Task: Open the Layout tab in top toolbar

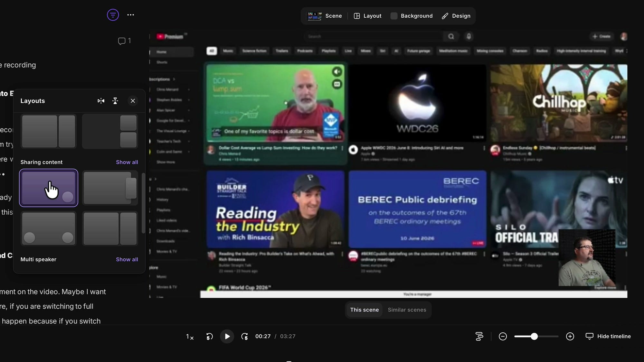Action: tap(367, 16)
